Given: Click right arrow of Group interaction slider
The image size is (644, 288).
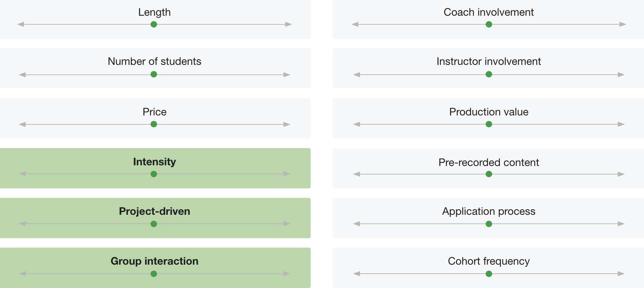Looking at the screenshot, I should (x=287, y=274).
